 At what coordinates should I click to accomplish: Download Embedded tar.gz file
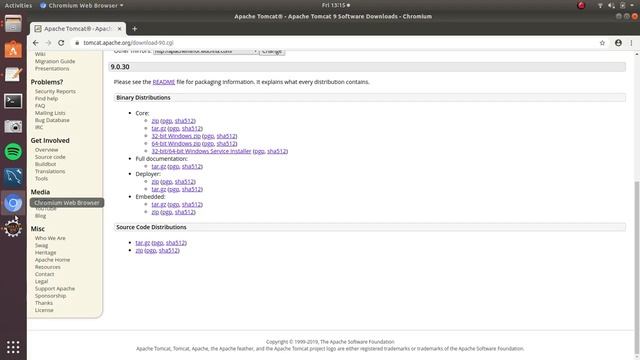pos(159,204)
